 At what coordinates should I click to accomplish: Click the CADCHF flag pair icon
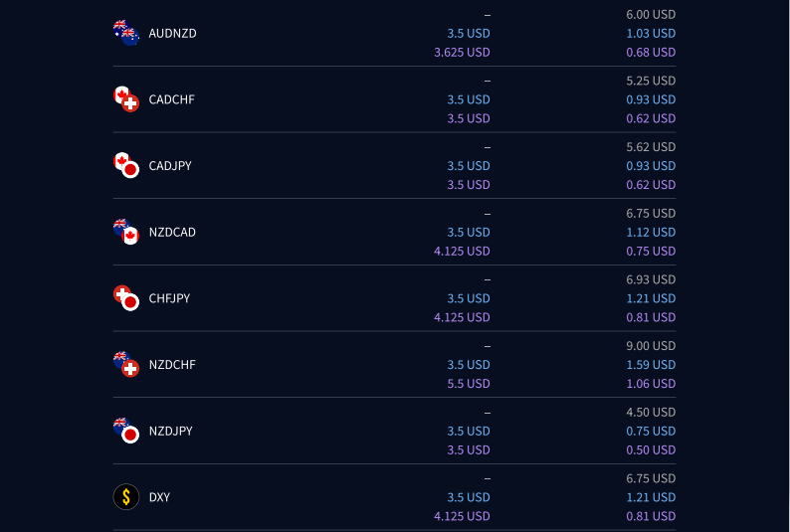(126, 99)
